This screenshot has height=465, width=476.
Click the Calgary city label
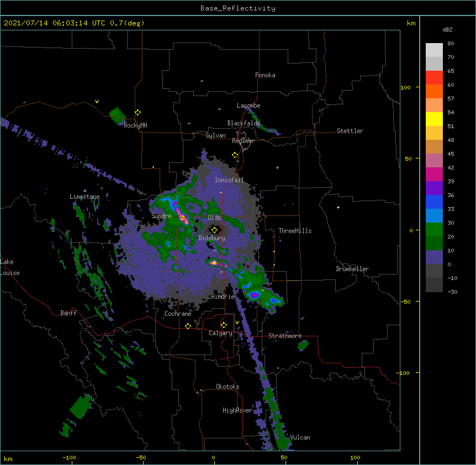220,333
